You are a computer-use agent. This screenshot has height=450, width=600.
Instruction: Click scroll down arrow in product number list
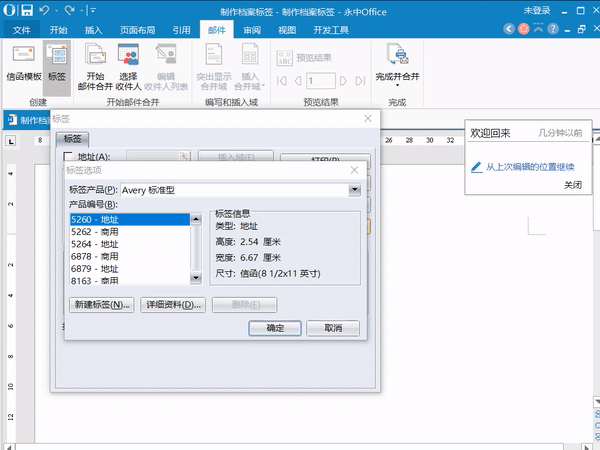[x=196, y=278]
